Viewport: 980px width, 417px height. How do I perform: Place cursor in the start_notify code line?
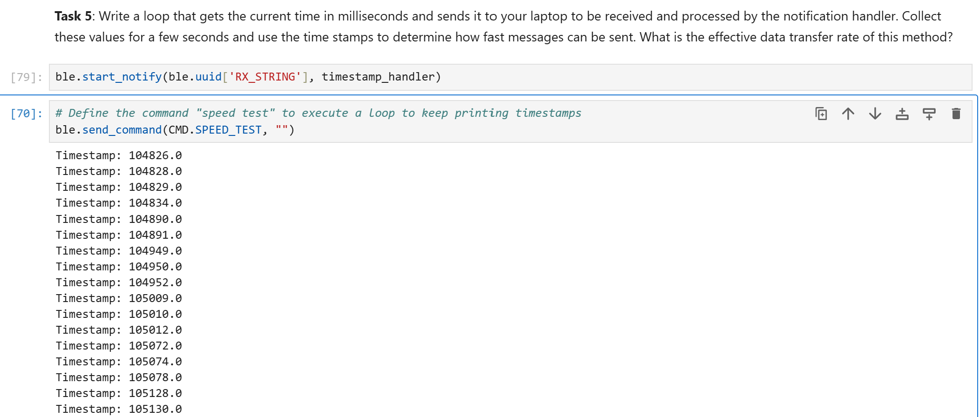coord(248,77)
